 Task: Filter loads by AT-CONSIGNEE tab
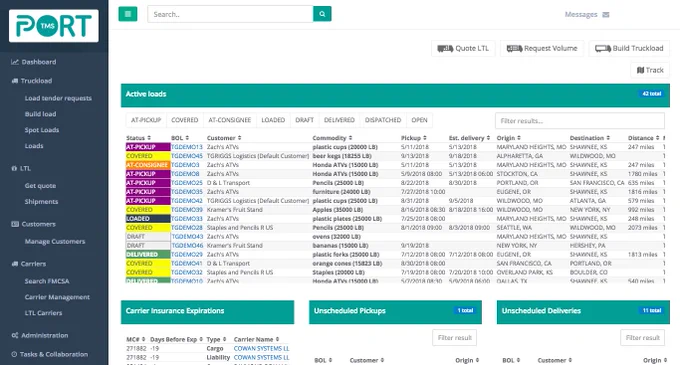pos(229,120)
